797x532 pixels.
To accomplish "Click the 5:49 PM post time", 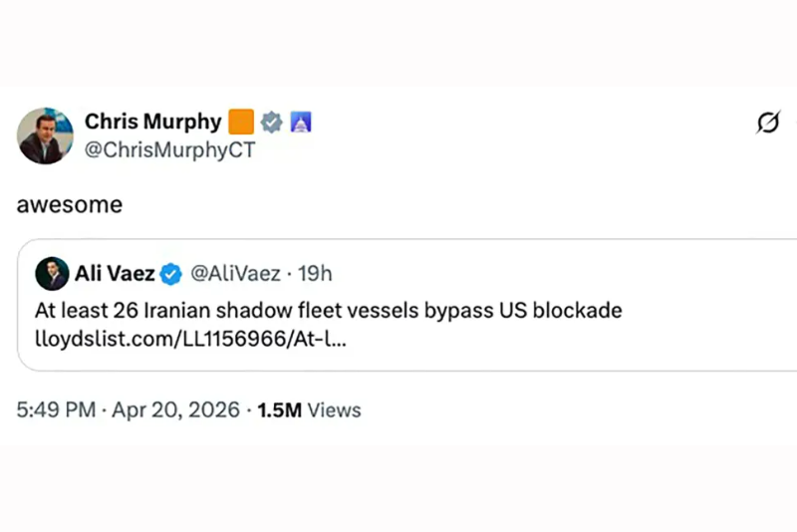I will click(x=56, y=409).
